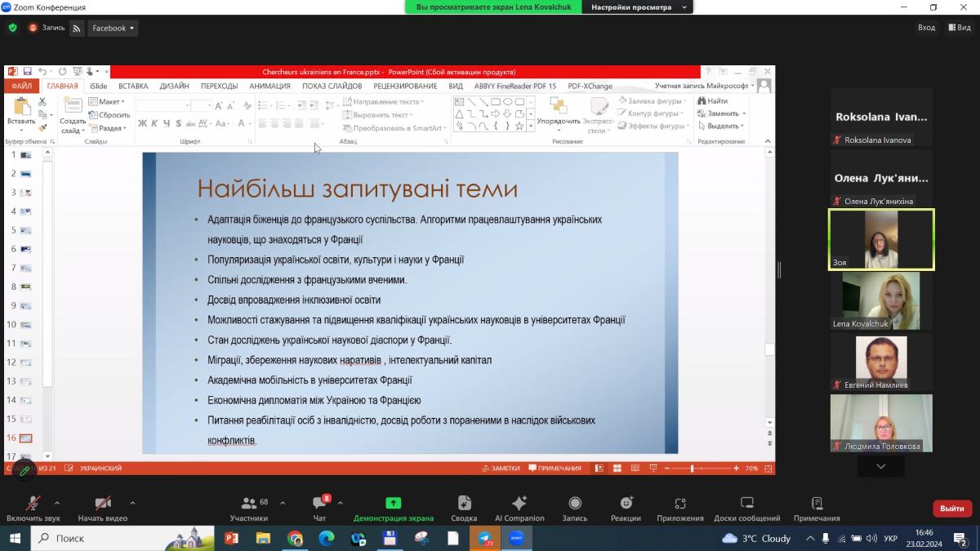
Task: Open the Whiteboards icon in toolbar
Action: pos(746,504)
